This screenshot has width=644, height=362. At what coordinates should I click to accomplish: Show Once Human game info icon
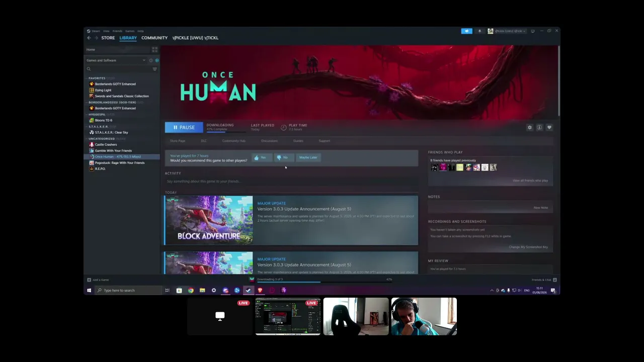pos(539,127)
